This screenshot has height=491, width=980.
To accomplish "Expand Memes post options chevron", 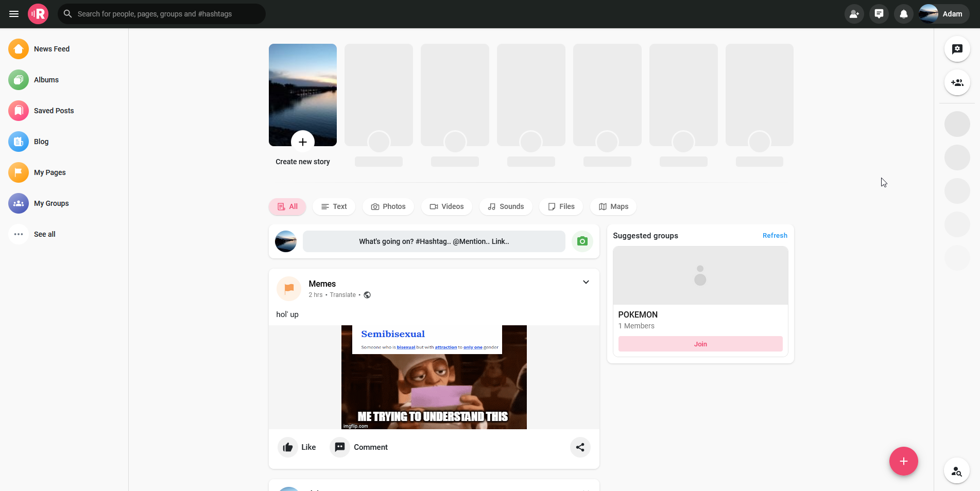I will (586, 282).
